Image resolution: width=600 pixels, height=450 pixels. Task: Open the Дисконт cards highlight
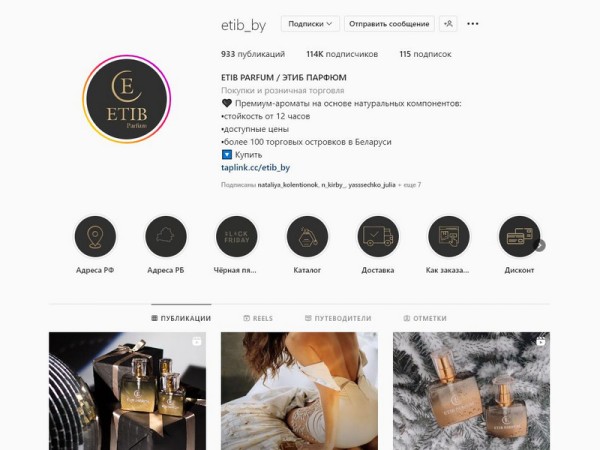(519, 236)
